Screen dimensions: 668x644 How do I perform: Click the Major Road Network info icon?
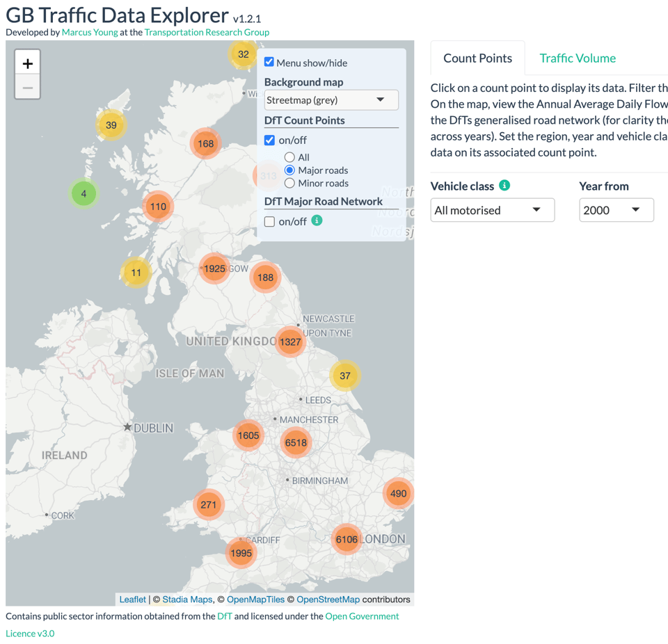tap(317, 220)
